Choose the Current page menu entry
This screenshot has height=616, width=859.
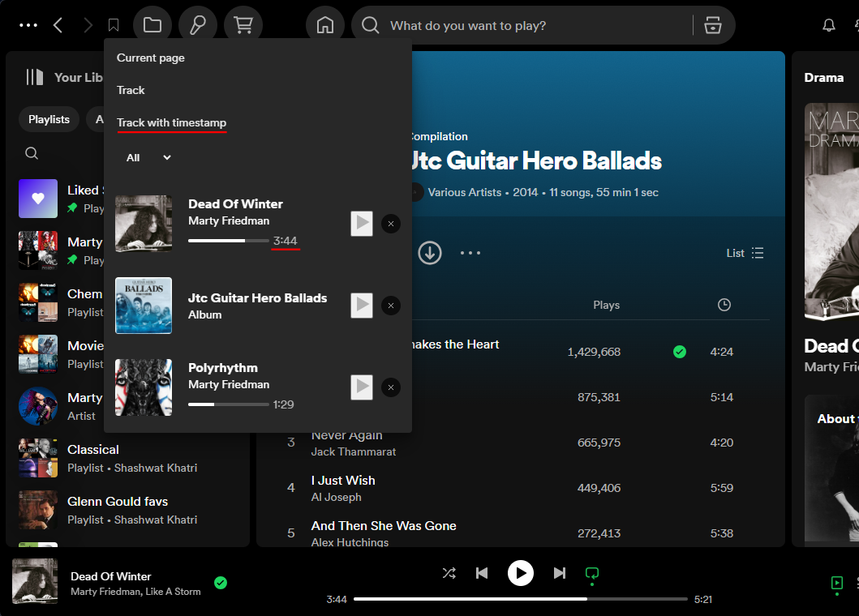(x=151, y=58)
